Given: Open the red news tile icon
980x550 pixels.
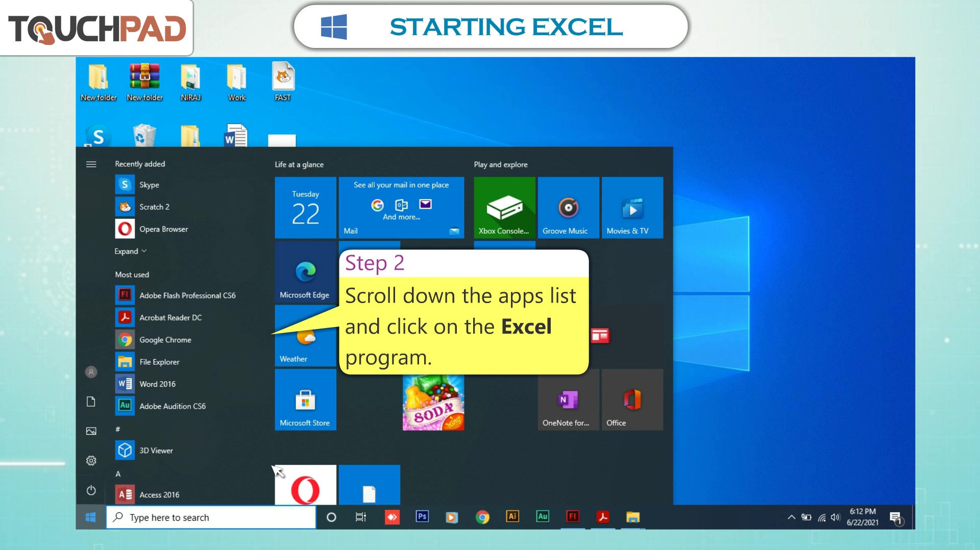Looking at the screenshot, I should (x=600, y=336).
